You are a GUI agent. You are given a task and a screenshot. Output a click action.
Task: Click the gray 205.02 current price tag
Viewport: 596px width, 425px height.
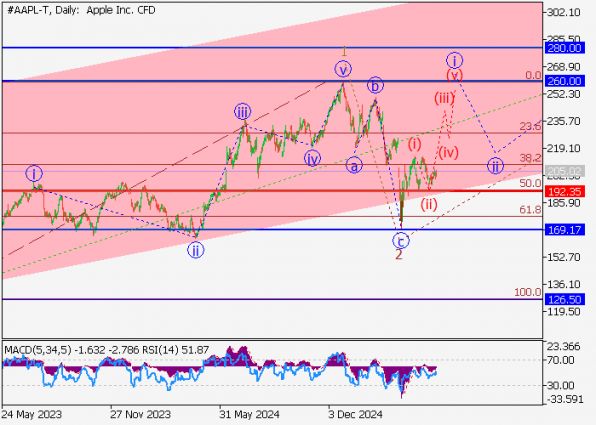pyautogui.click(x=564, y=171)
